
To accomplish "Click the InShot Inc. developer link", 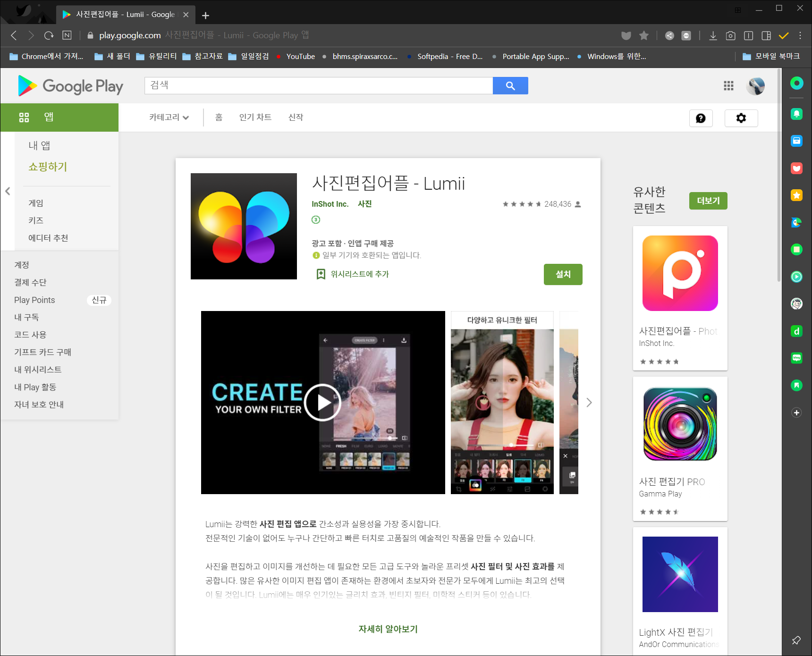I will pyautogui.click(x=330, y=204).
